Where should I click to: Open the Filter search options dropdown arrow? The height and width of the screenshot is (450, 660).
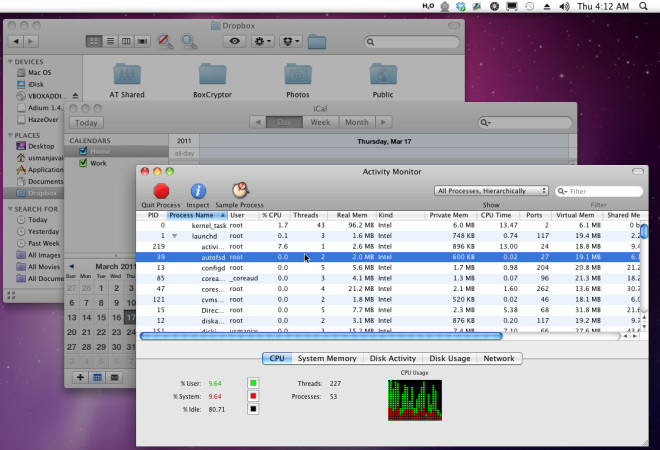click(562, 191)
